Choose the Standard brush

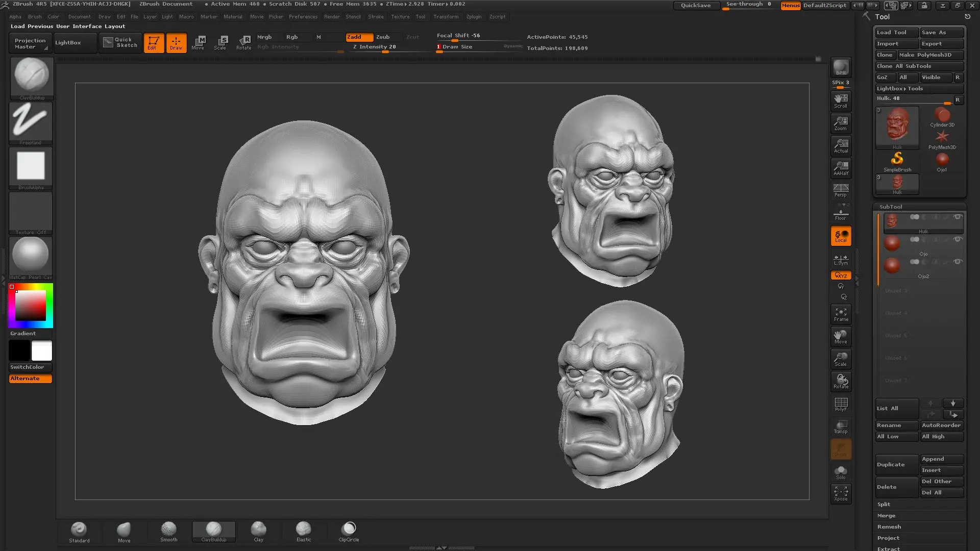pyautogui.click(x=79, y=532)
